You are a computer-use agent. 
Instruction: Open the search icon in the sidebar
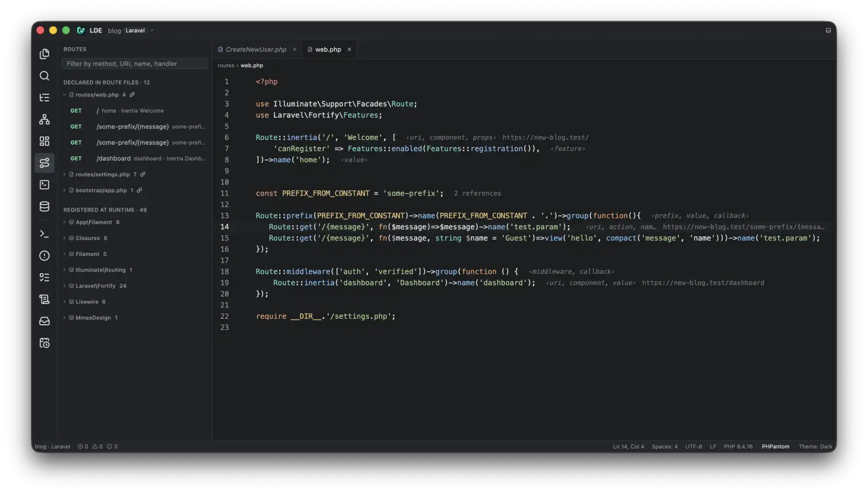coord(44,76)
